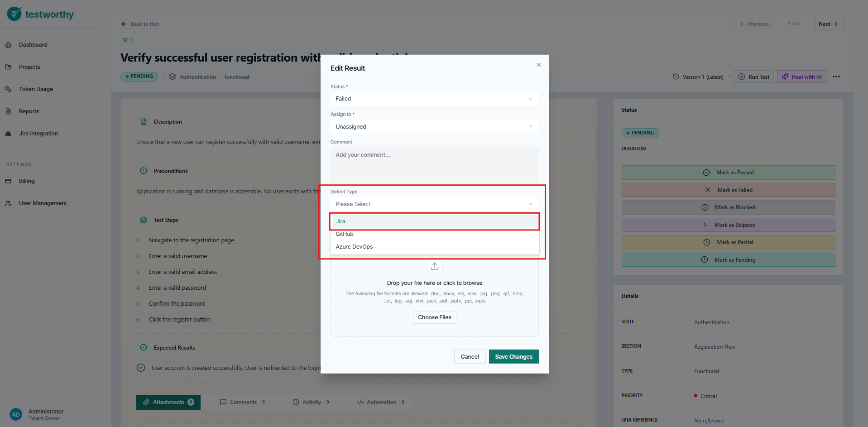This screenshot has width=868, height=427.
Task: Click the Run Test play icon
Action: pos(742,77)
